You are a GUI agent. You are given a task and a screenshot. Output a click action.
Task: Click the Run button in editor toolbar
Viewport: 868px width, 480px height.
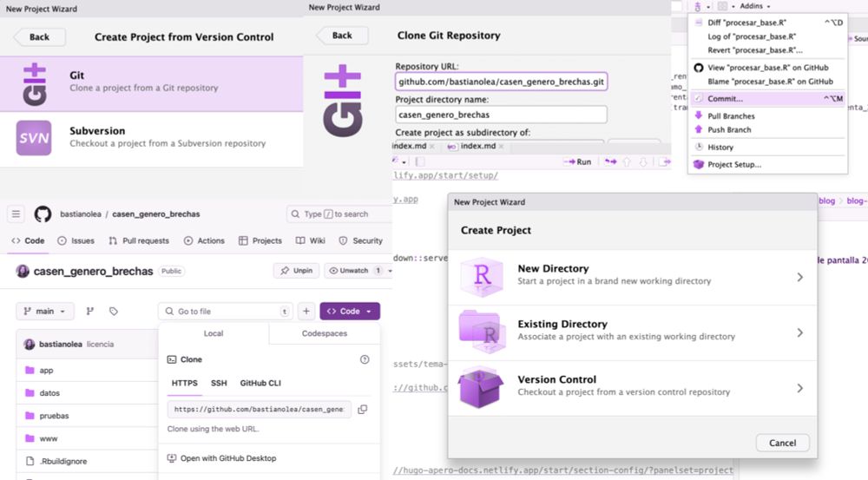578,161
